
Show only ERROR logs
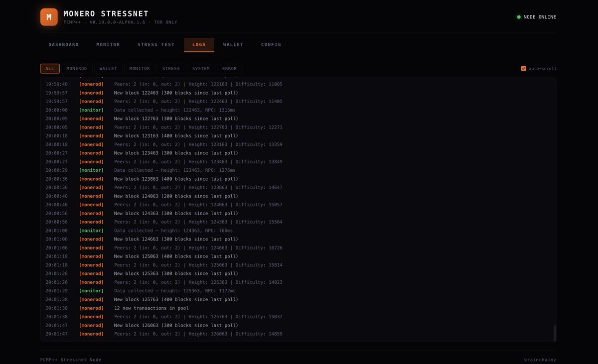[230, 69]
